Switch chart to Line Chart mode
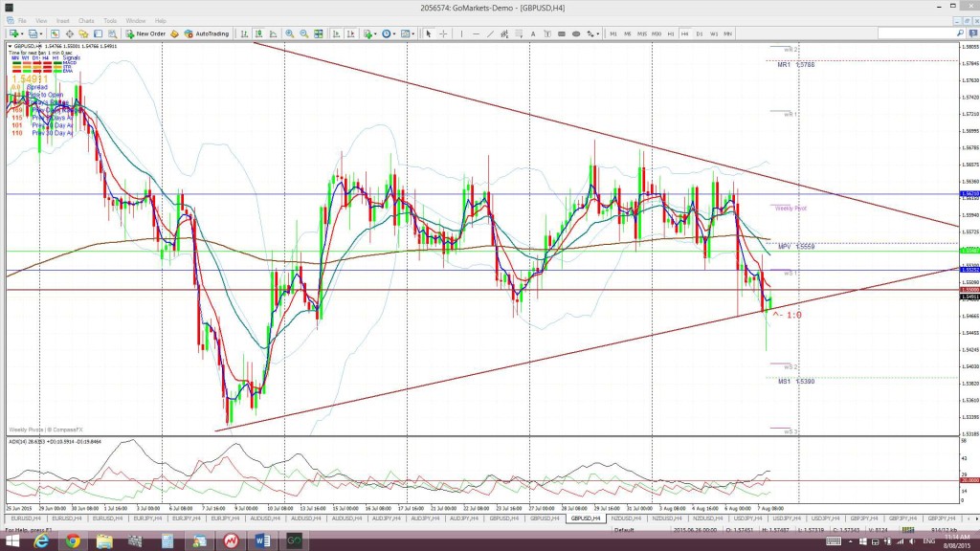The width and height of the screenshot is (980, 551). coord(273,33)
